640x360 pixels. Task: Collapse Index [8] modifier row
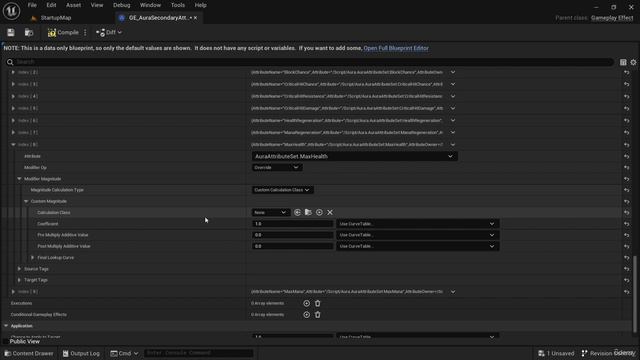pos(13,144)
